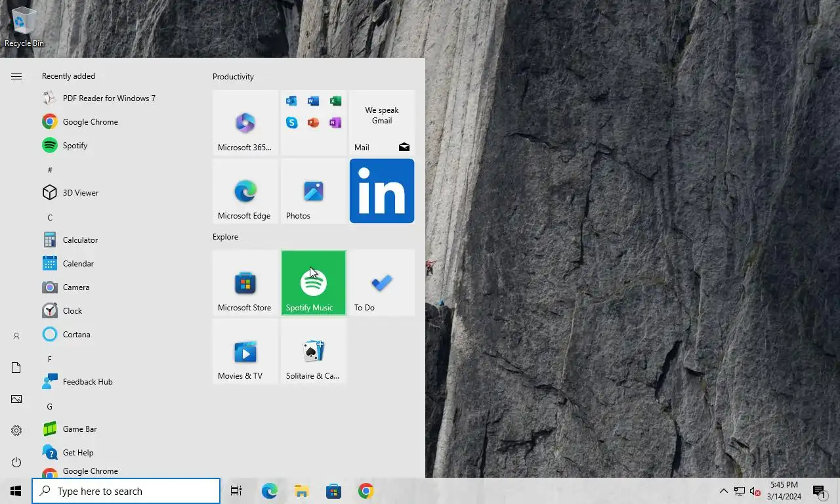Open Settings gear in Start sidebar
This screenshot has height=504, width=840.
point(16,430)
